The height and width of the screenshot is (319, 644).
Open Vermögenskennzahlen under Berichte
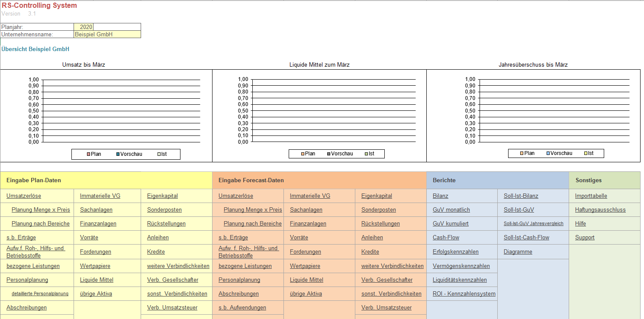[x=461, y=266]
